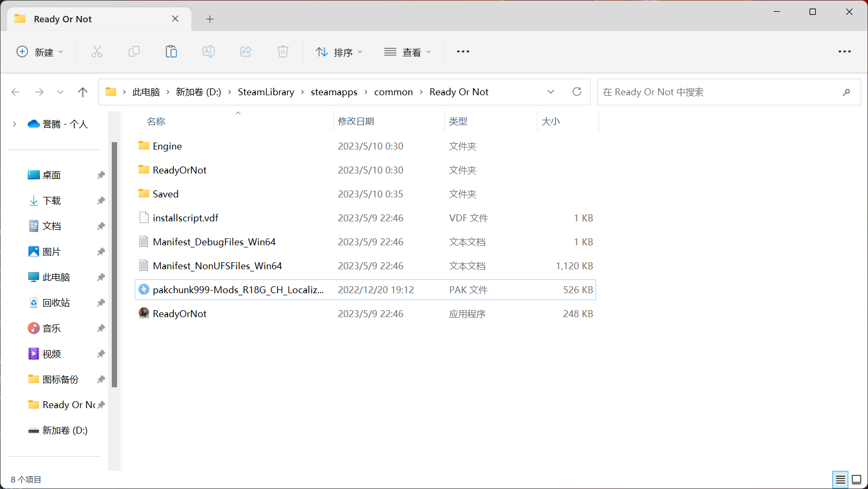Open the 新建 new item menu
The height and width of the screenshot is (489, 868).
click(40, 52)
